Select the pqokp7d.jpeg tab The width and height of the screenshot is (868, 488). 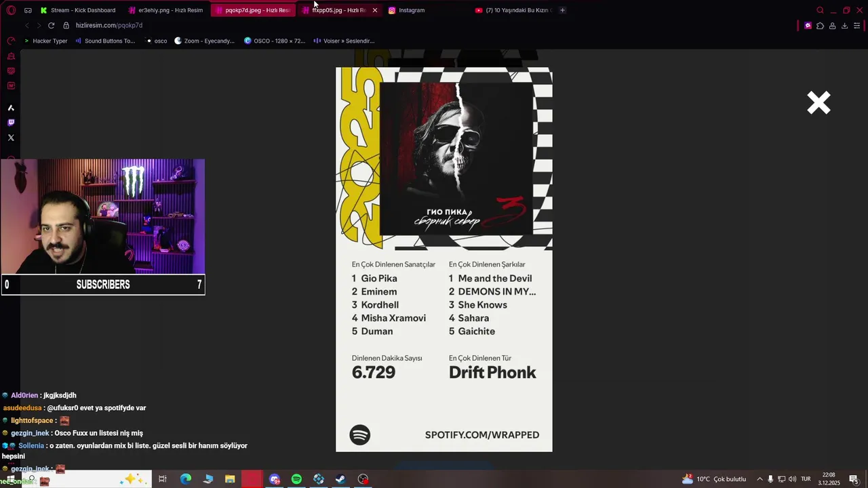(252, 10)
